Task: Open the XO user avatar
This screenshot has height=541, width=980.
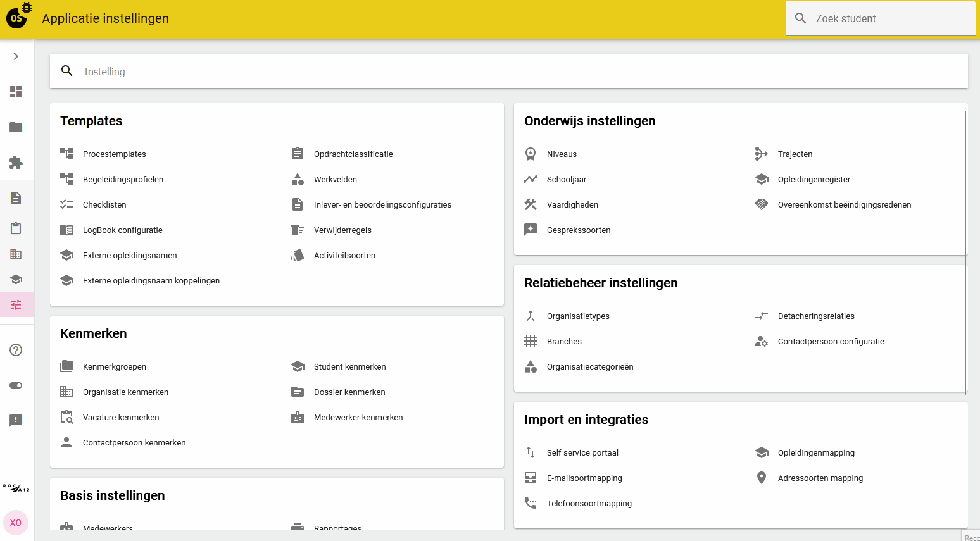Action: (16, 523)
